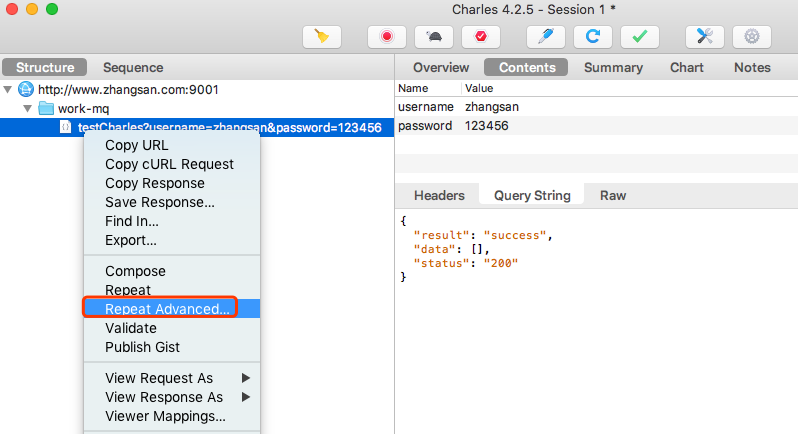Choose Validate in context menu

tap(172, 328)
